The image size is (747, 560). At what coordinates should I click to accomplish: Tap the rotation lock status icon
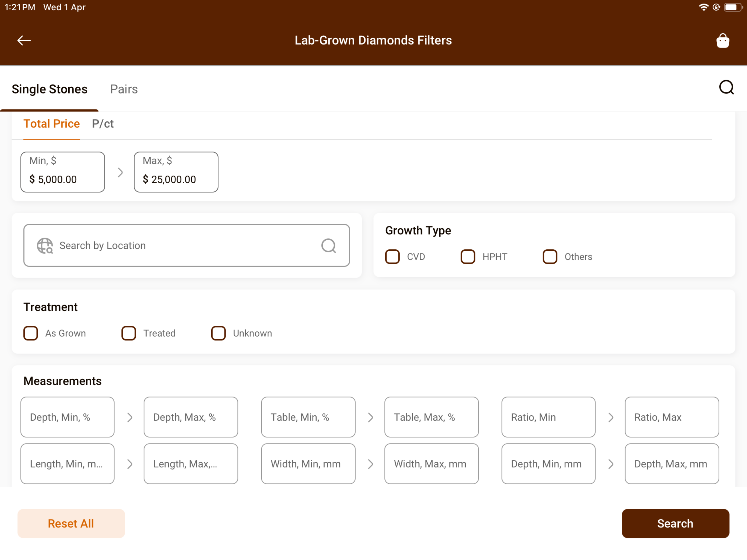pos(716,7)
